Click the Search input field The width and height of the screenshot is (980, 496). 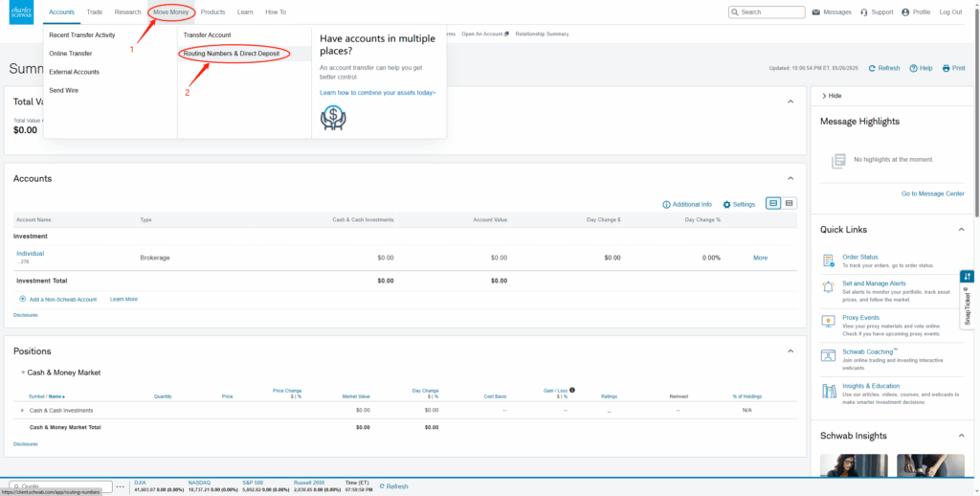[x=767, y=11]
